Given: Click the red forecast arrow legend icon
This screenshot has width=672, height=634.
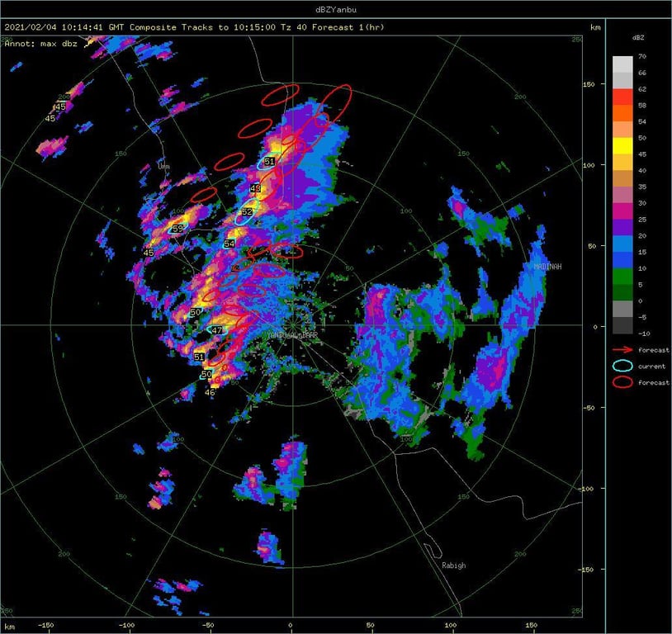Looking at the screenshot, I should (622, 350).
